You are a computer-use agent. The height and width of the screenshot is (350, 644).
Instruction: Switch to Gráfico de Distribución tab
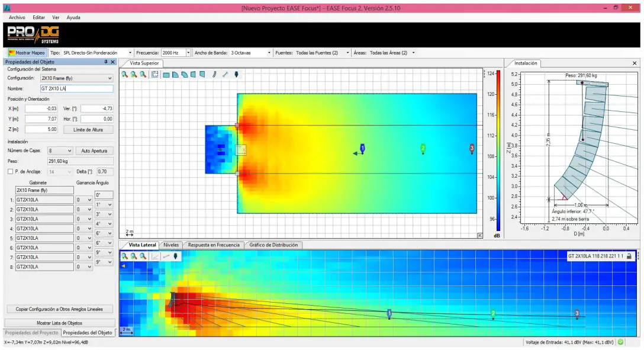(x=273, y=245)
